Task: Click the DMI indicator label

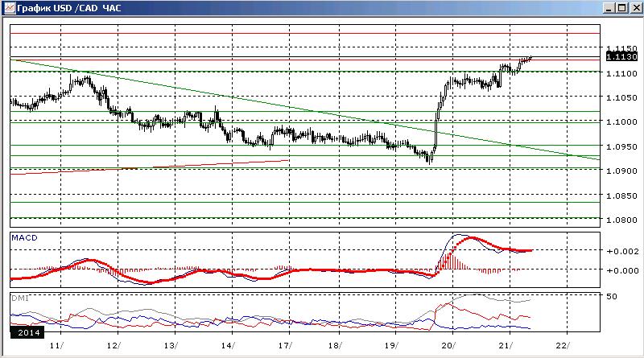Action: click(19, 298)
